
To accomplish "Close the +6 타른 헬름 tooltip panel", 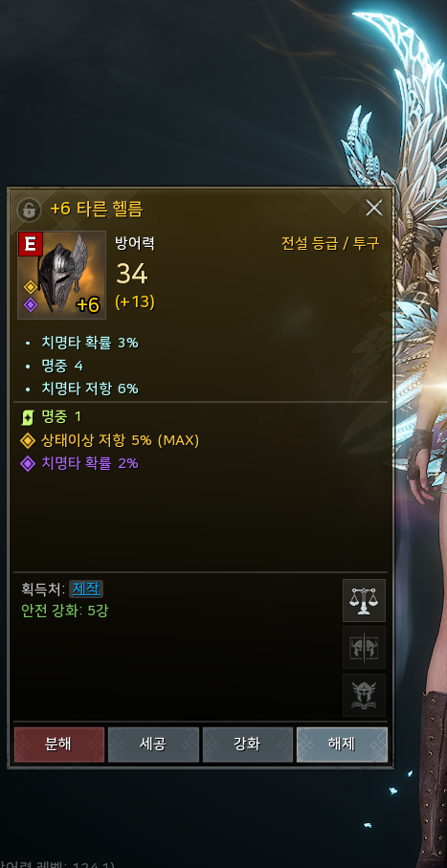I will [374, 208].
